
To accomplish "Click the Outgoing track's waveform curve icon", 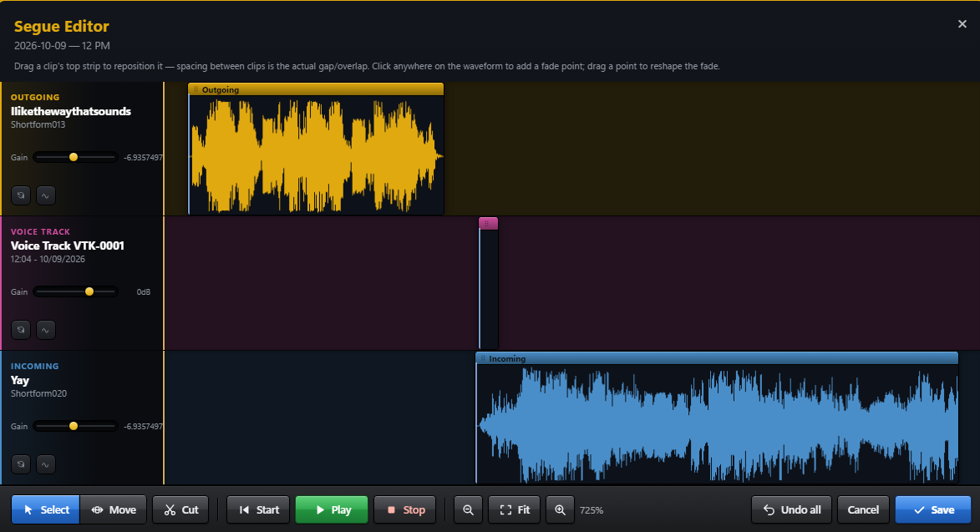I will (46, 195).
